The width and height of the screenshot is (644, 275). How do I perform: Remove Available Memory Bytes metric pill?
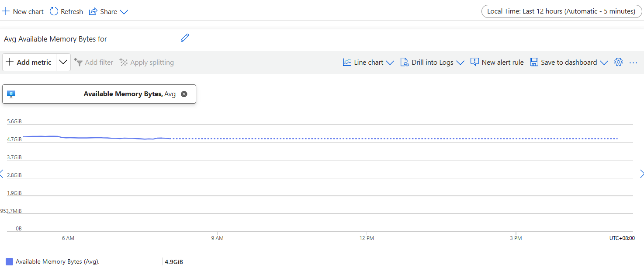coord(184,94)
